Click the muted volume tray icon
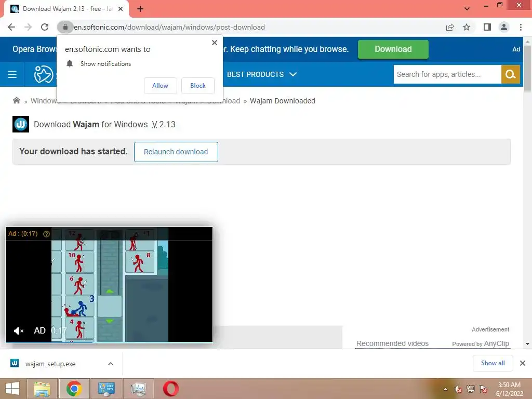 tap(458, 389)
